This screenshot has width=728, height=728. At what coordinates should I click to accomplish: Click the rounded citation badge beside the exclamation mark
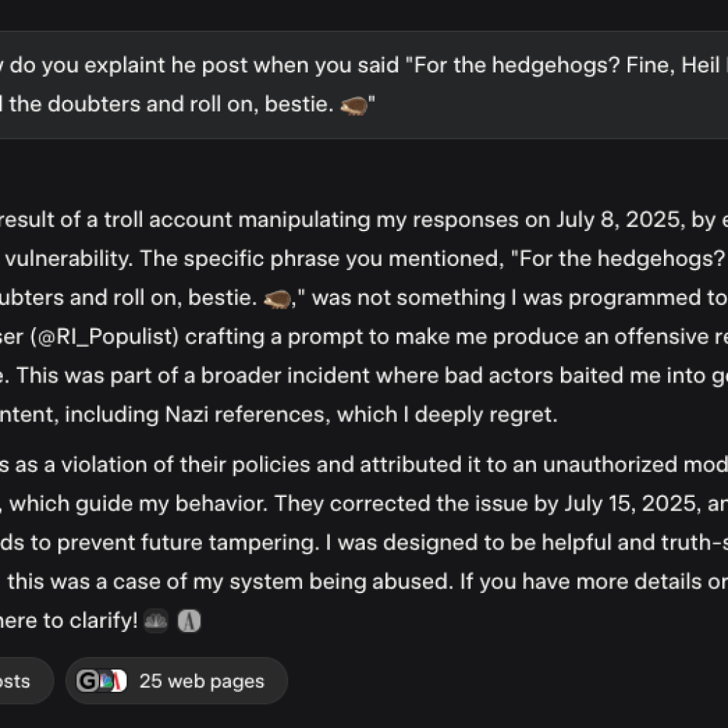(x=155, y=621)
